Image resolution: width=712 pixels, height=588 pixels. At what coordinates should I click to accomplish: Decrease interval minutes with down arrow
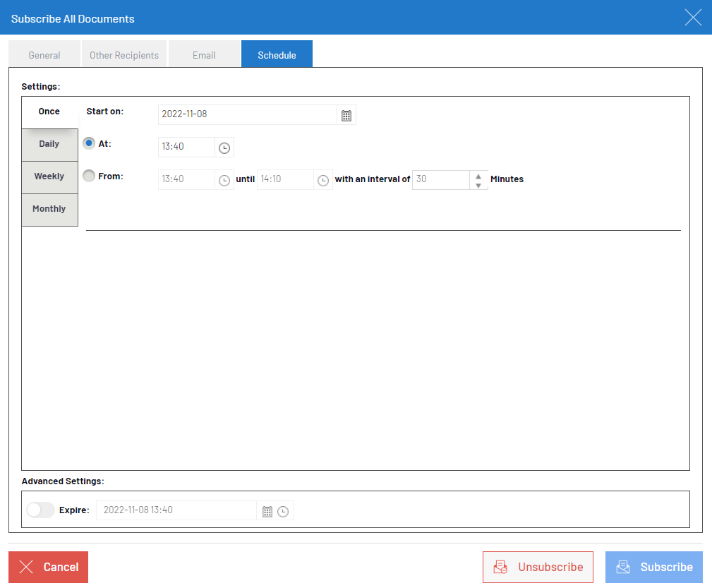tap(478, 185)
